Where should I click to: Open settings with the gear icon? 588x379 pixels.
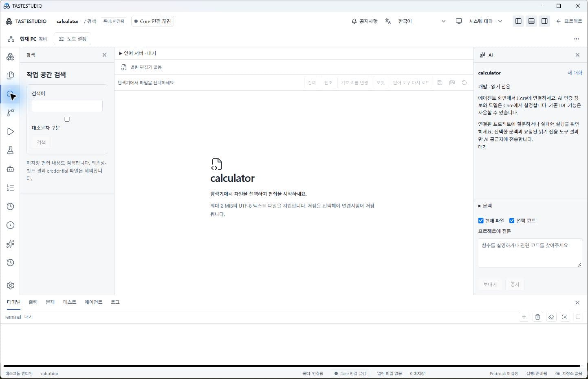(11, 285)
